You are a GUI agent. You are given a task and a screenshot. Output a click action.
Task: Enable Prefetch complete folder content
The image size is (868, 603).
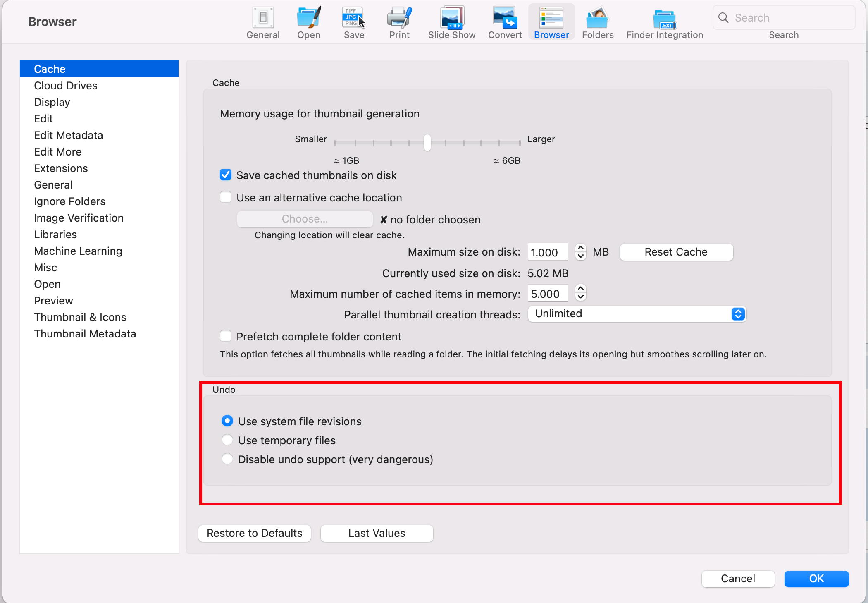tap(228, 337)
